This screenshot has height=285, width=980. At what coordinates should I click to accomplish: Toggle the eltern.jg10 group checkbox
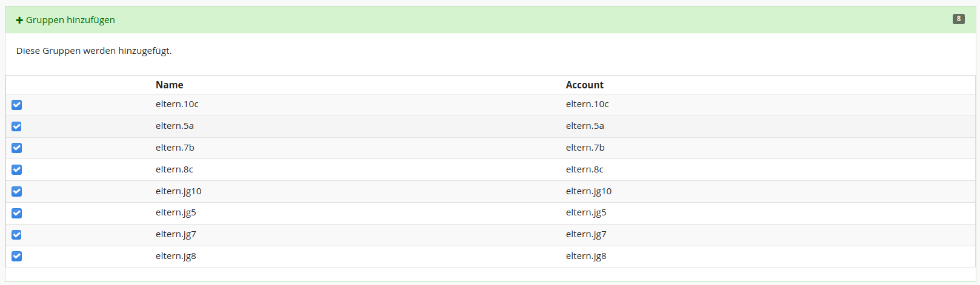tap(17, 192)
